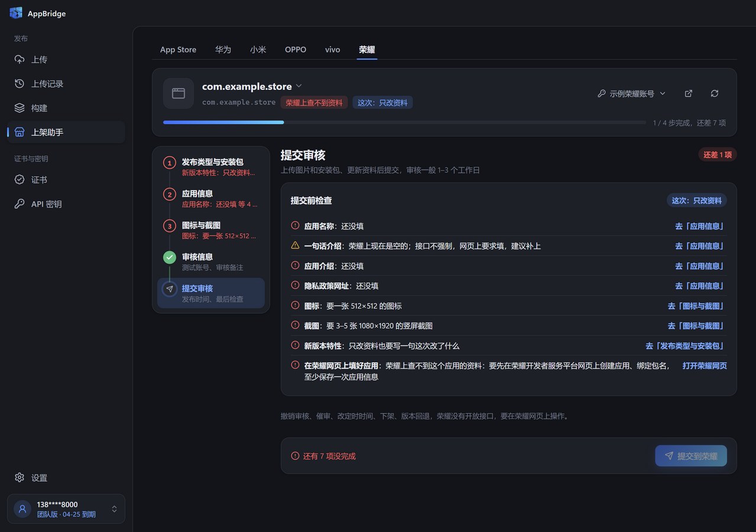Click error icon beside 在荣耀网页上填好应用
The height and width of the screenshot is (532, 756).
[295, 365]
